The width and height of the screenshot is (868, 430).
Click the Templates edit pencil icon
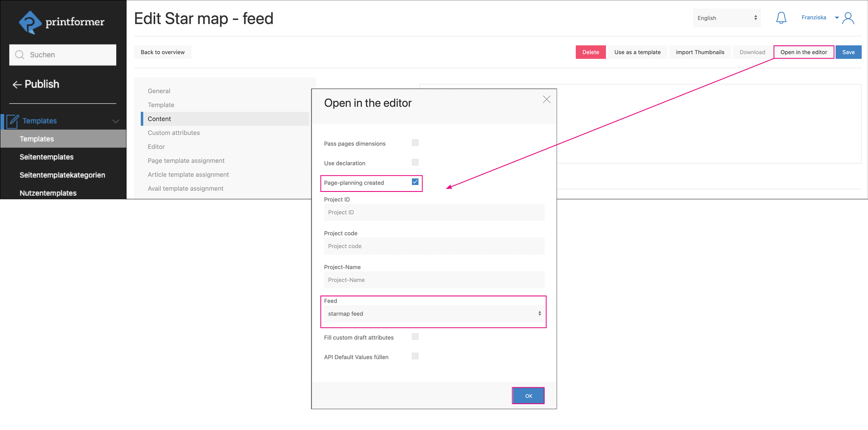point(13,121)
